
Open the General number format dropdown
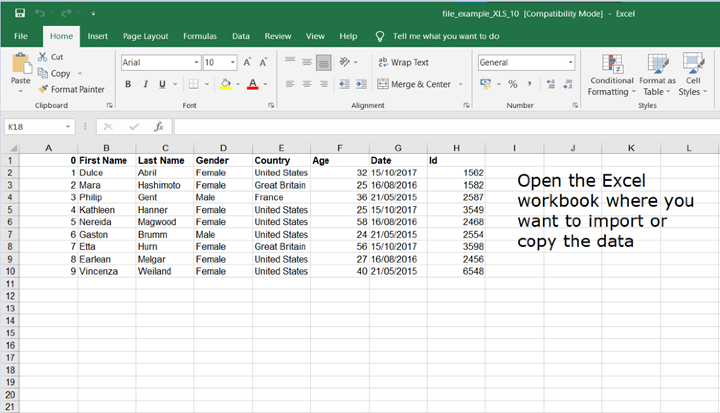(x=570, y=62)
